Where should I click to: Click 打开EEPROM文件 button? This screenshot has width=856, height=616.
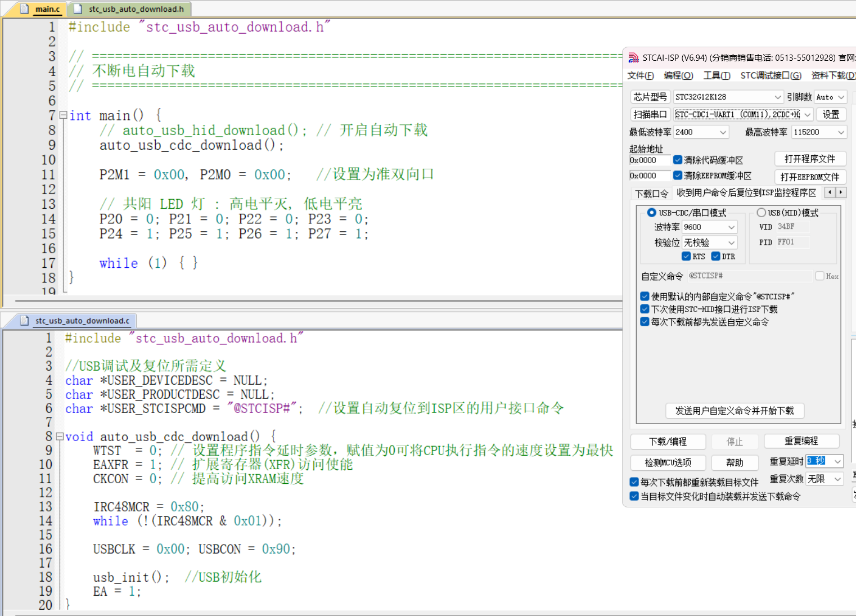tap(810, 177)
